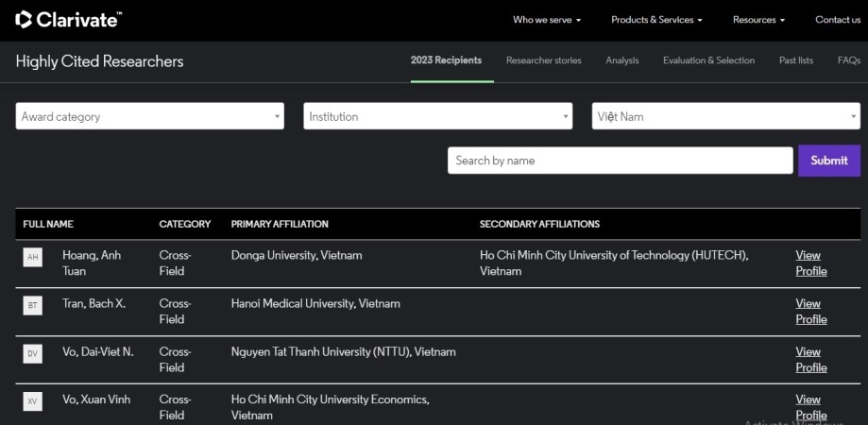Click the SECONDARY AFFILIATIONS column header
Image resolution: width=868 pixels, height=425 pixels.
pos(539,224)
